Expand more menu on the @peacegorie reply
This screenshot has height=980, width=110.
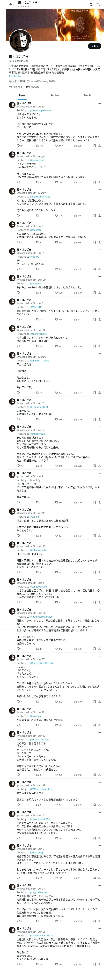coord(99,153)
